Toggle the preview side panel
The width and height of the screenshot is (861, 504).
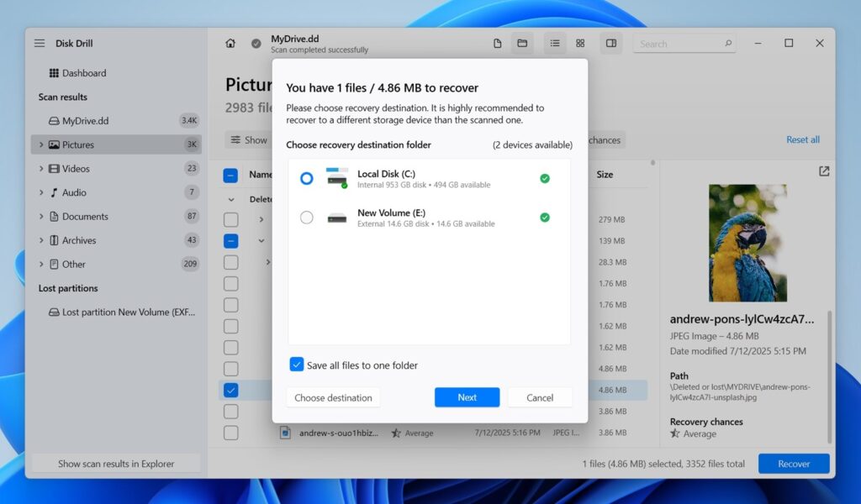(610, 43)
